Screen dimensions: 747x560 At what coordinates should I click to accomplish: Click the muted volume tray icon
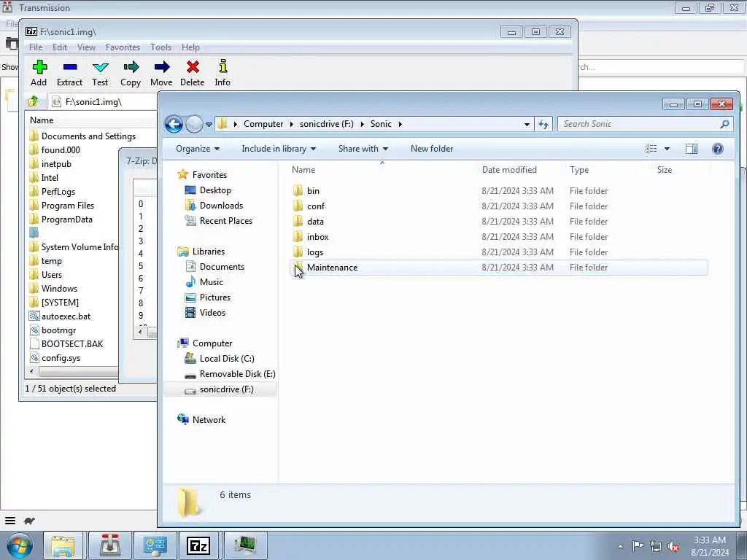[673, 547]
